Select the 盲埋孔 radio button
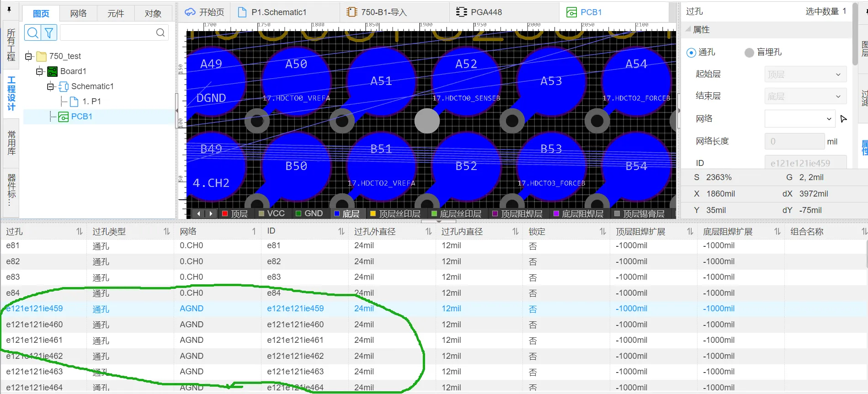The width and height of the screenshot is (868, 394). pyautogui.click(x=749, y=53)
